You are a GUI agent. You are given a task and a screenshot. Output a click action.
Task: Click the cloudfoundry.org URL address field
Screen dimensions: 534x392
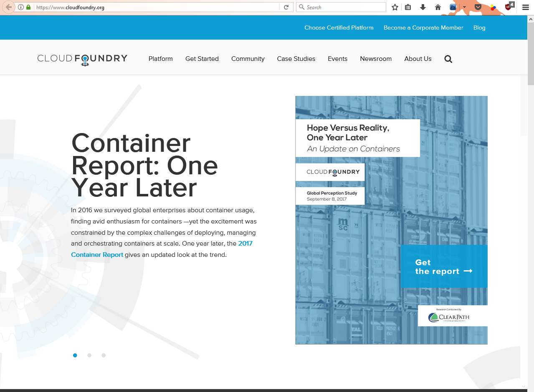point(157,7)
